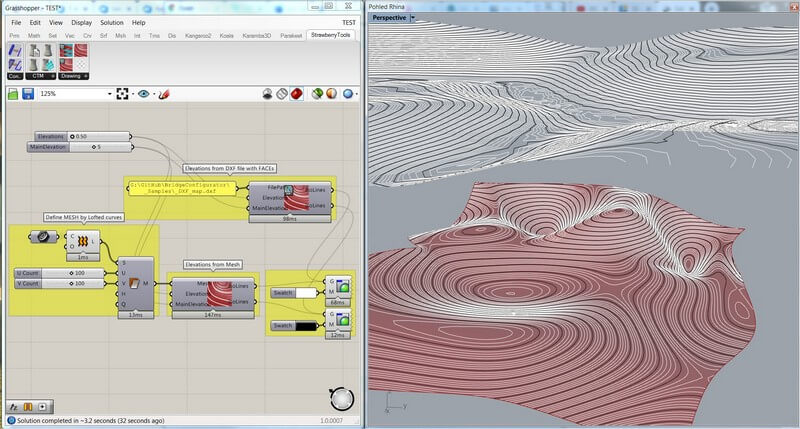Click the Loft component icon
This screenshot has height=429, width=800.
[84, 240]
